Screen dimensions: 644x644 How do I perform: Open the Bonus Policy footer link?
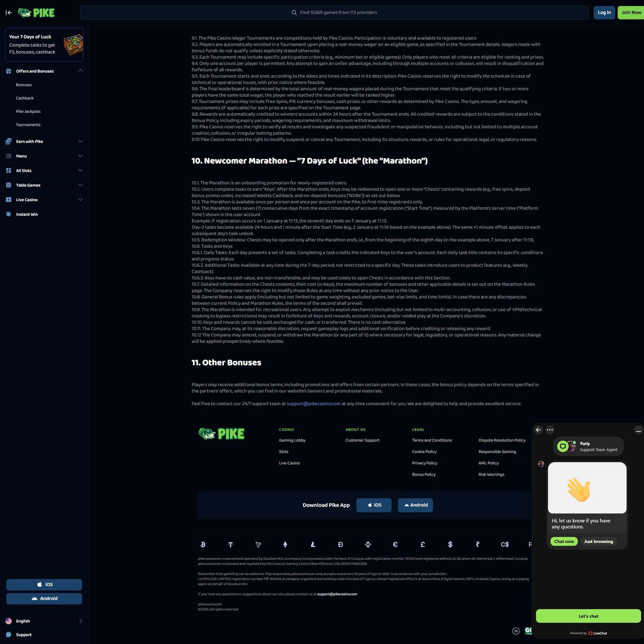(424, 475)
